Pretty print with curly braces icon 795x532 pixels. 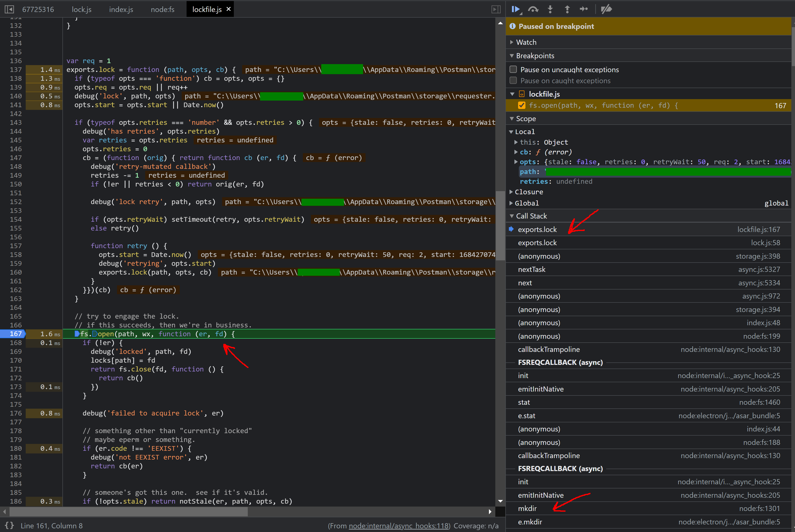9,525
